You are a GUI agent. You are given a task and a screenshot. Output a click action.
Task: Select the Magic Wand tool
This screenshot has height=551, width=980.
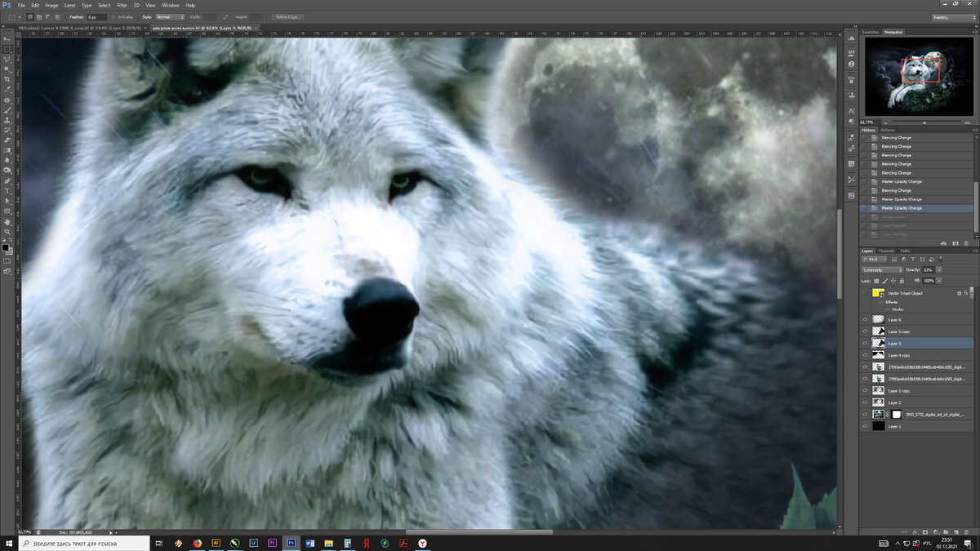click(x=7, y=69)
